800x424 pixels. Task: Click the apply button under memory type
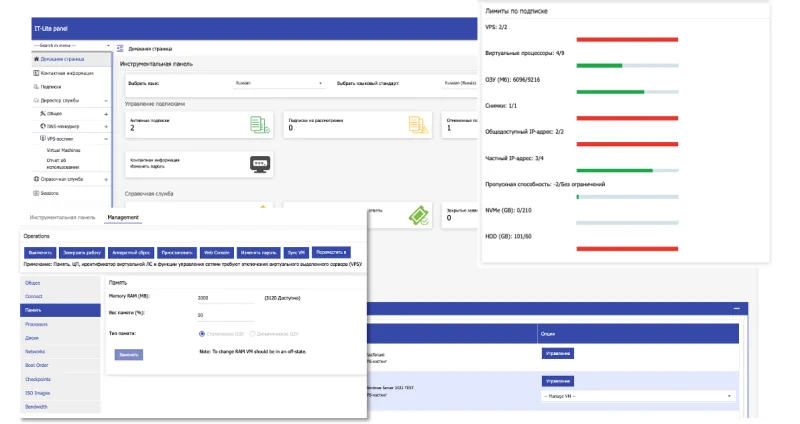129,355
